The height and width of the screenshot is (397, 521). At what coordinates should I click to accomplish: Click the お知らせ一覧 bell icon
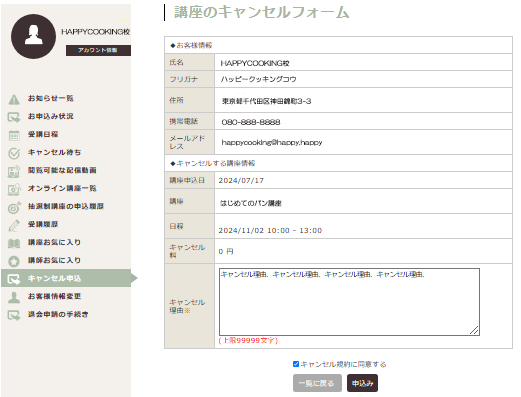click(14, 99)
